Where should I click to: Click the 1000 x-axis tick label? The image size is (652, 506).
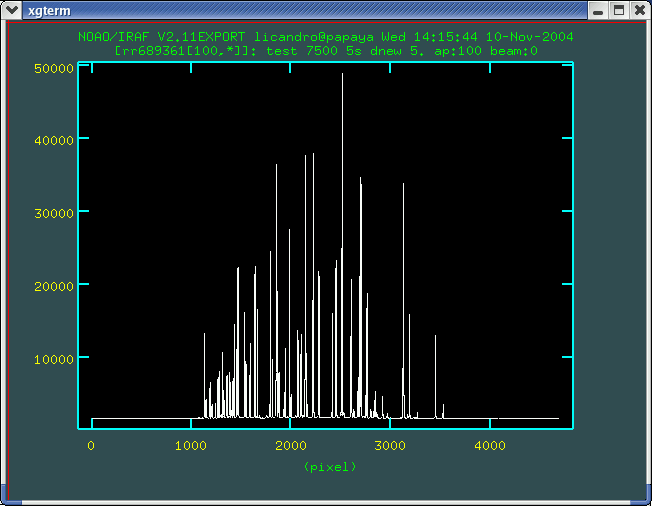click(191, 445)
